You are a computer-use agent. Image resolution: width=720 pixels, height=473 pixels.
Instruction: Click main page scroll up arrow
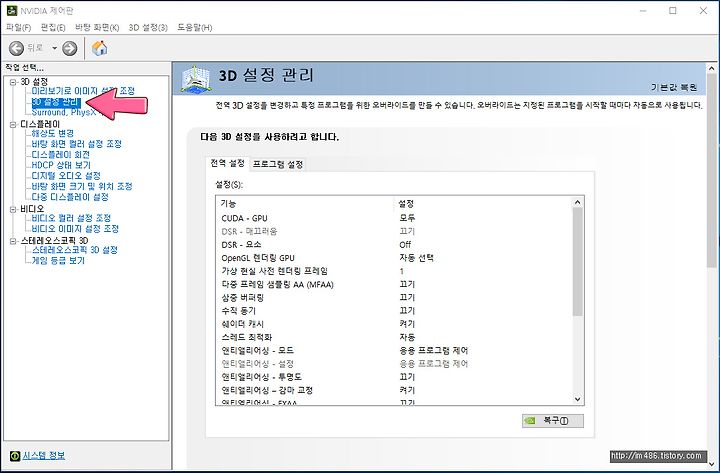pyautogui.click(x=712, y=69)
